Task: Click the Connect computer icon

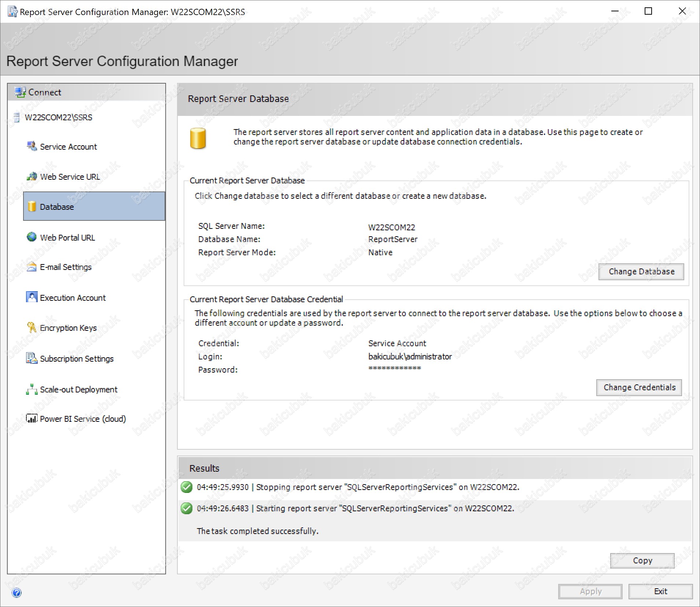Action: [x=20, y=92]
